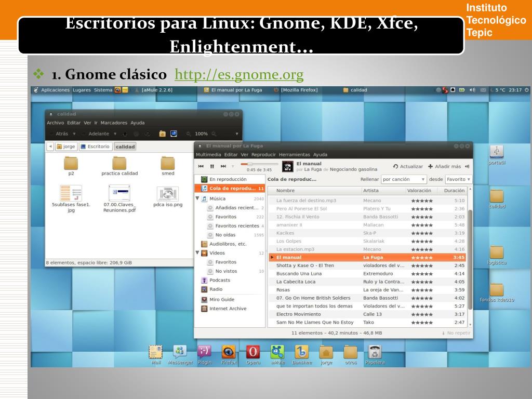Select song Buscando Una Luna

(367, 273)
